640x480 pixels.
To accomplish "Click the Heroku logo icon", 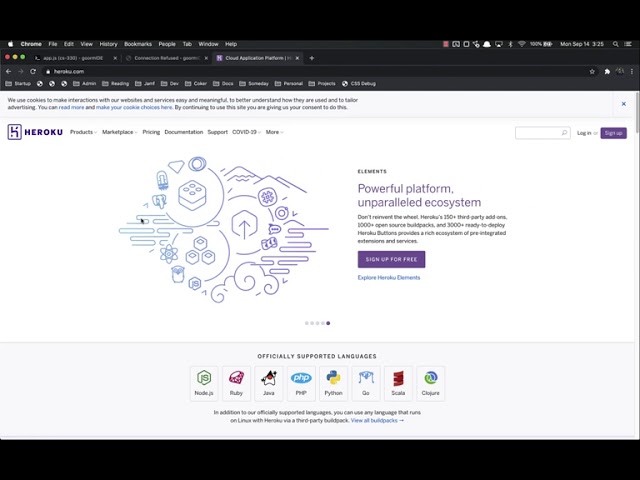I will pos(14,132).
